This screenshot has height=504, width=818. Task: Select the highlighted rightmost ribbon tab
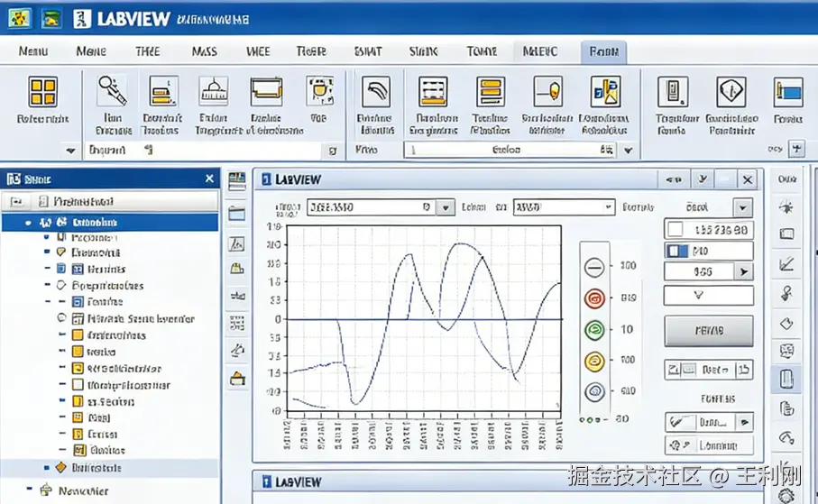click(603, 52)
